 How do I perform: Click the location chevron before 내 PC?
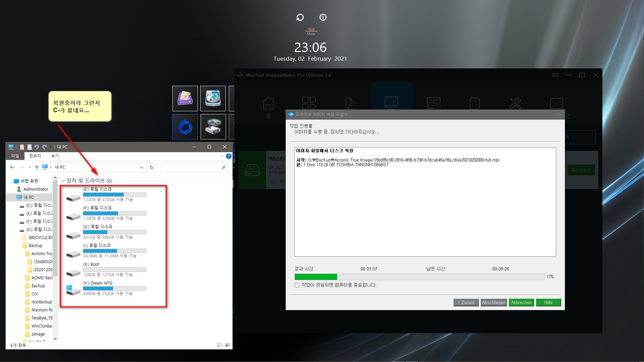(51, 167)
